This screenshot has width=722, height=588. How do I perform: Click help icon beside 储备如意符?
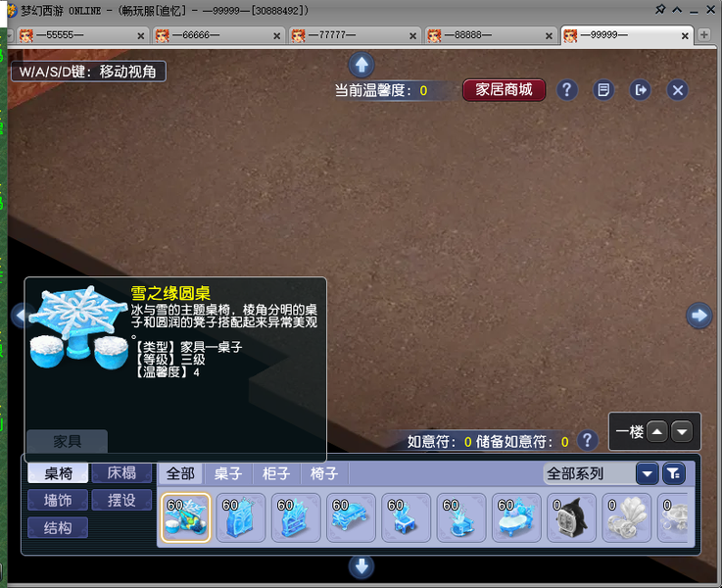pos(588,441)
